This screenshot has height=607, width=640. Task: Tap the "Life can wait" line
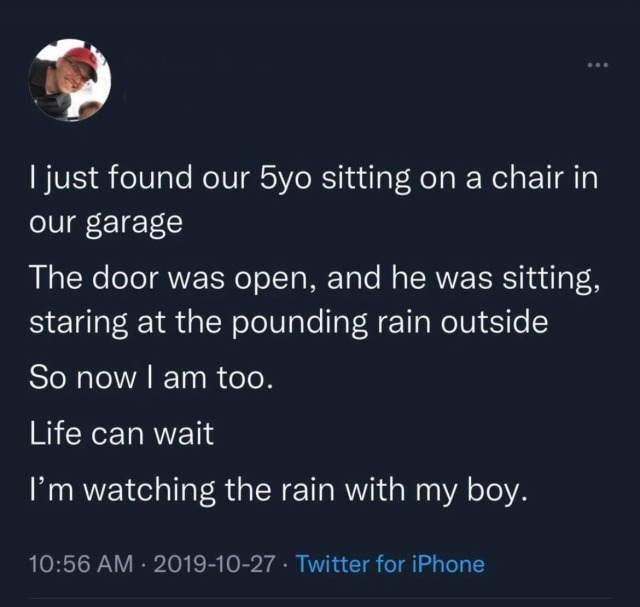122,433
